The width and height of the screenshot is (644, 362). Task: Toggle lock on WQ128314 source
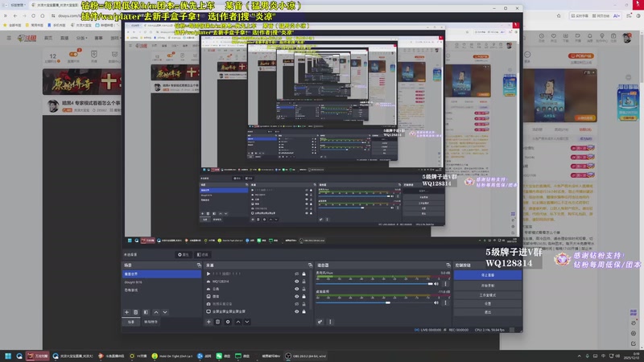(304, 282)
